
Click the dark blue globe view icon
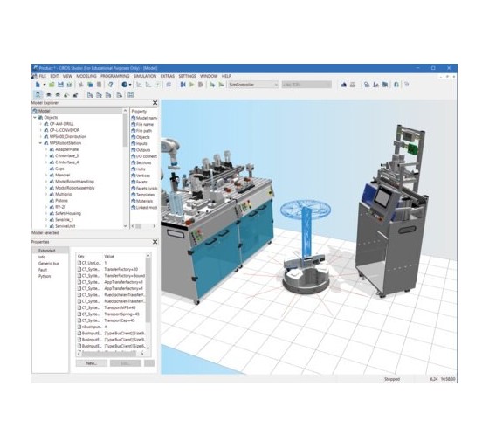click(124, 85)
